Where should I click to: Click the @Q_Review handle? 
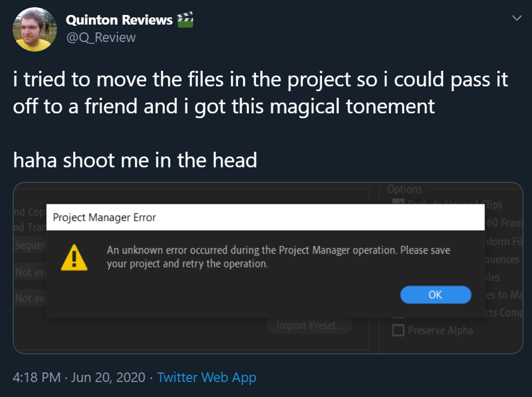[x=101, y=37]
